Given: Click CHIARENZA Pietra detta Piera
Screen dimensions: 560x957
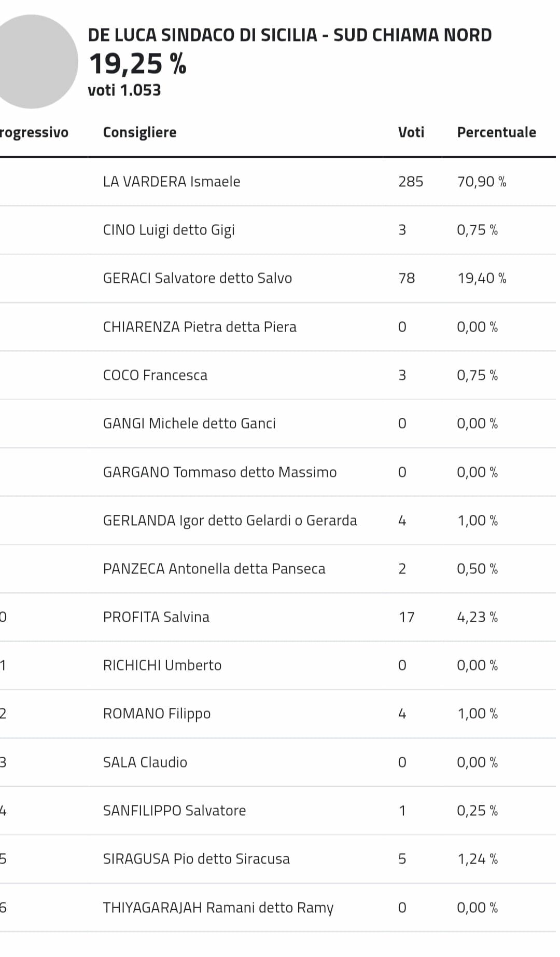Looking at the screenshot, I should point(200,327).
